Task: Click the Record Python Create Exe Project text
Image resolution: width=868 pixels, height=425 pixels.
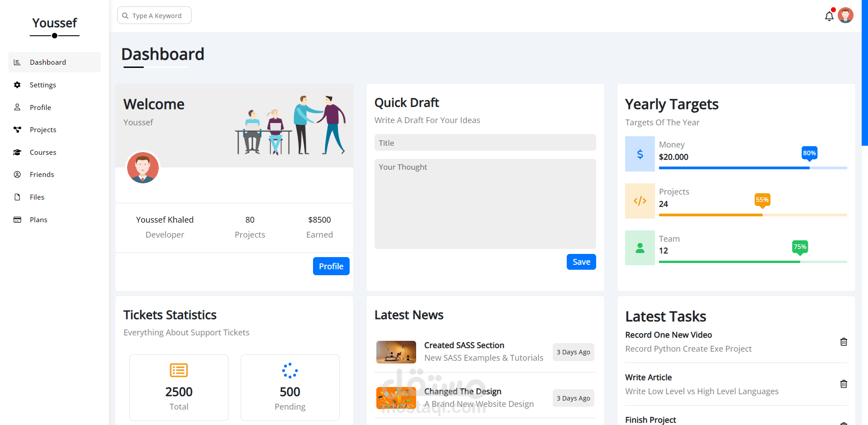Action: (688, 349)
